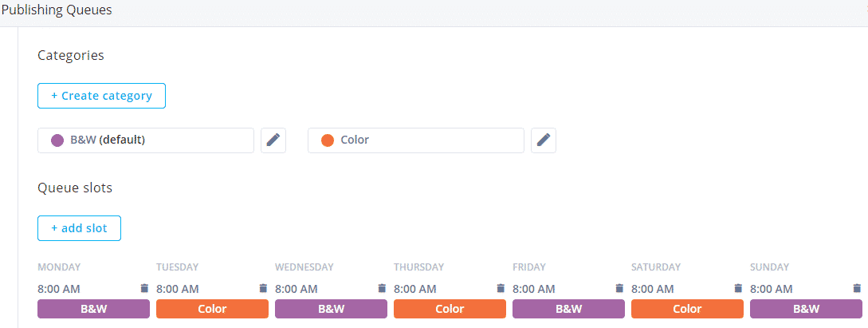868x328 pixels.
Task: Delete Wednesday 8:00 AM slot trash icon
Action: coord(382,288)
